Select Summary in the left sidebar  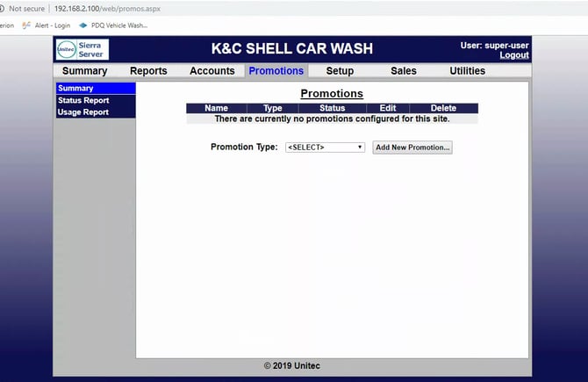pos(95,89)
